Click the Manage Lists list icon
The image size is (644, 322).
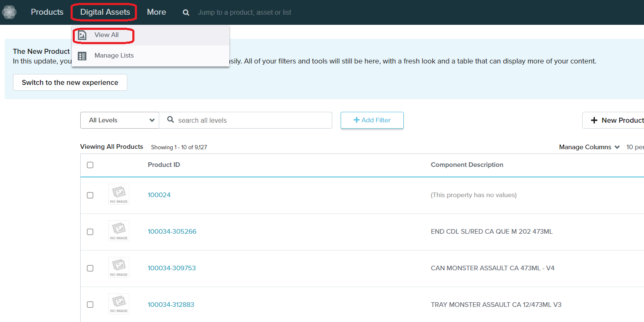click(82, 56)
